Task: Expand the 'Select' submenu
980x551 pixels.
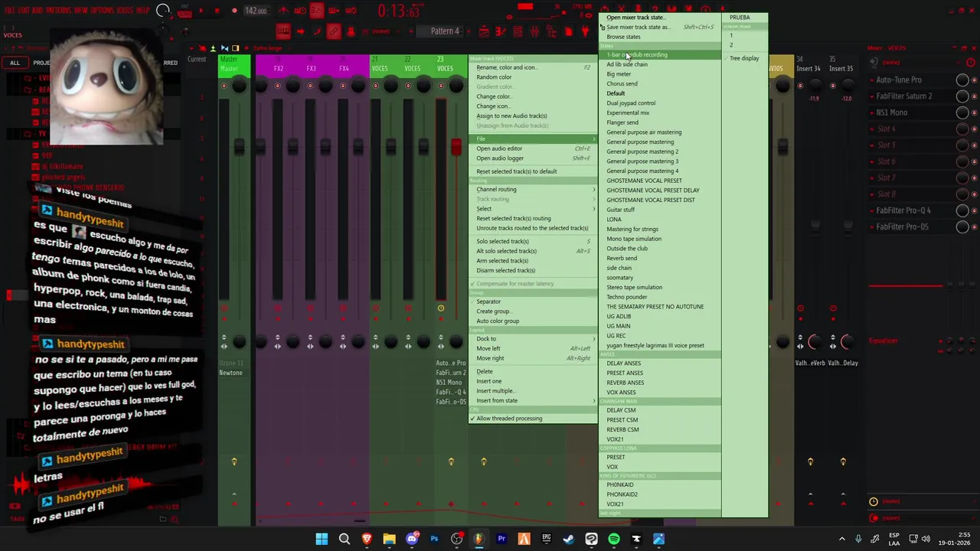Action: (532, 209)
